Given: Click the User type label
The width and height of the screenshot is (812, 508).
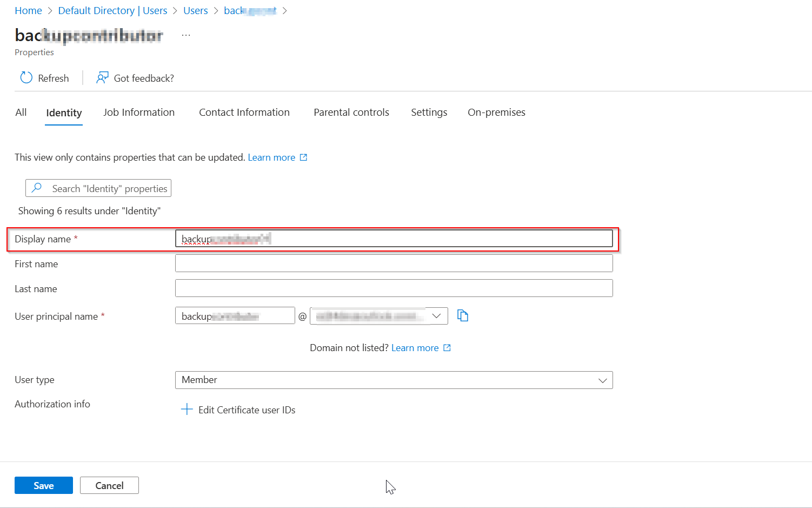Looking at the screenshot, I should click(x=35, y=380).
